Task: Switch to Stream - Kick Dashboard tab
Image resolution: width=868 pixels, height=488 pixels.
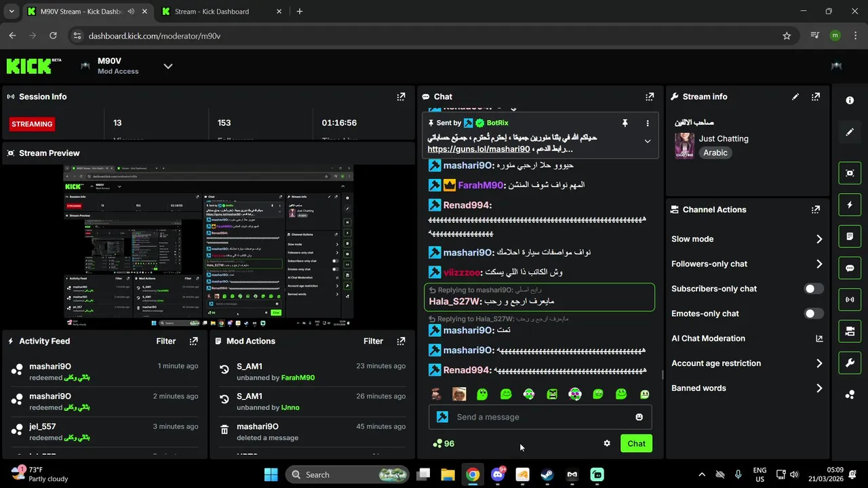Action: (221, 12)
